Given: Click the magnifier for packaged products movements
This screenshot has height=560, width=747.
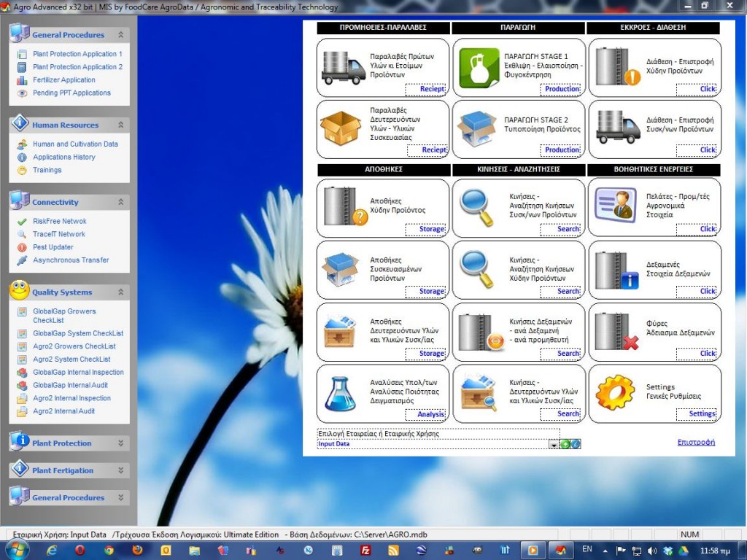Looking at the screenshot, I should click(x=476, y=207).
